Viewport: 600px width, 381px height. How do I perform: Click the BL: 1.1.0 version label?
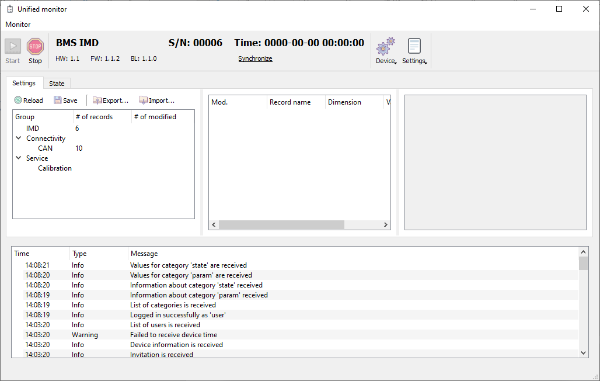pyautogui.click(x=143, y=59)
